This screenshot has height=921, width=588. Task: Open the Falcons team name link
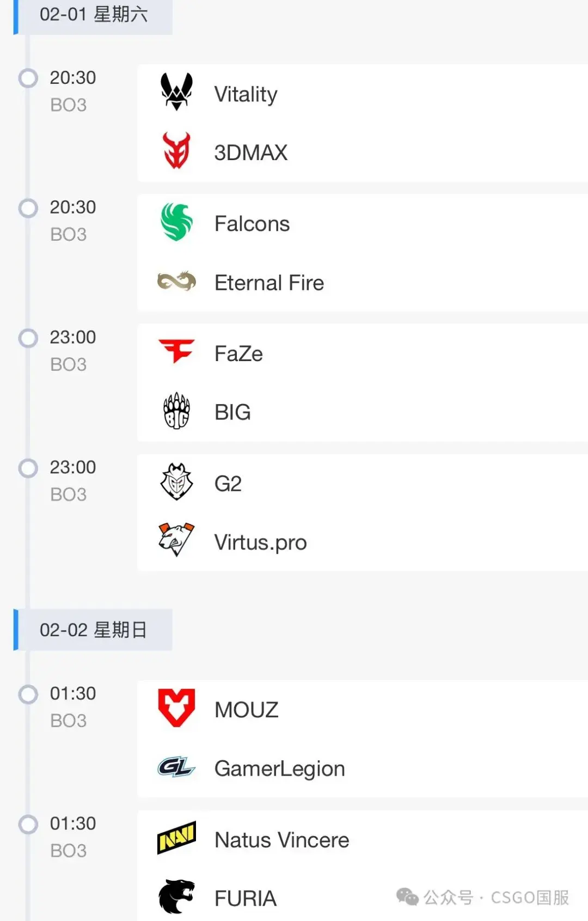click(x=252, y=224)
